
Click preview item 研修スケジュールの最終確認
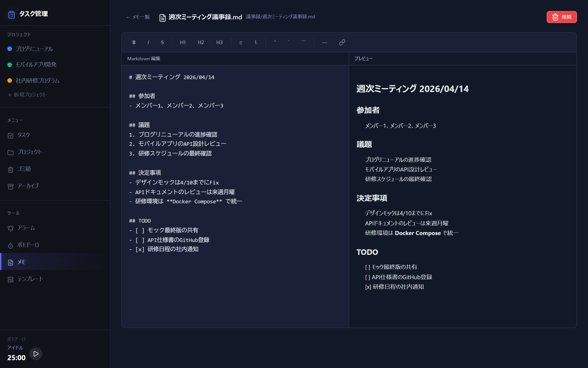(x=398, y=179)
